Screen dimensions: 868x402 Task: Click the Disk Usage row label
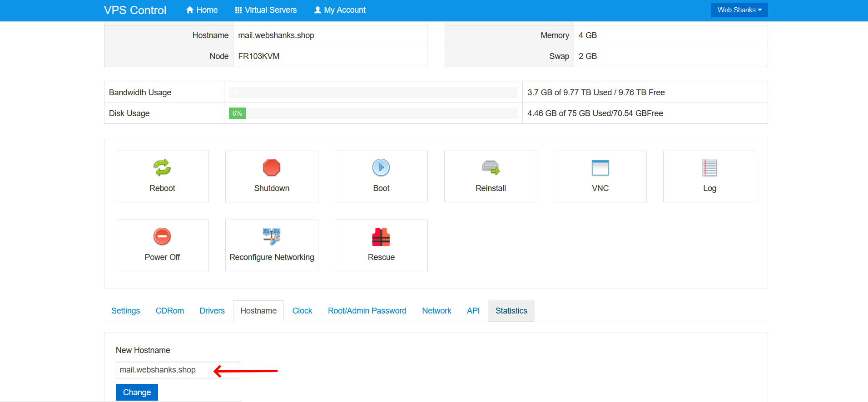pyautogui.click(x=129, y=113)
